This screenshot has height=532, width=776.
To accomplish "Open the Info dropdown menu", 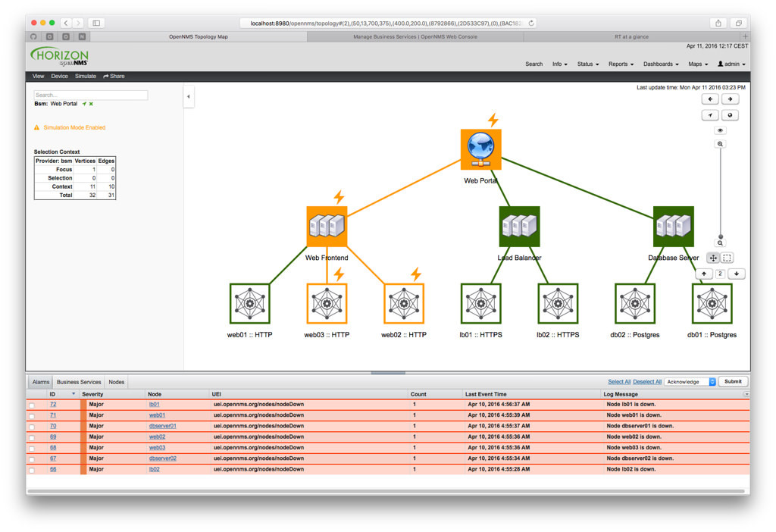I will coord(560,64).
